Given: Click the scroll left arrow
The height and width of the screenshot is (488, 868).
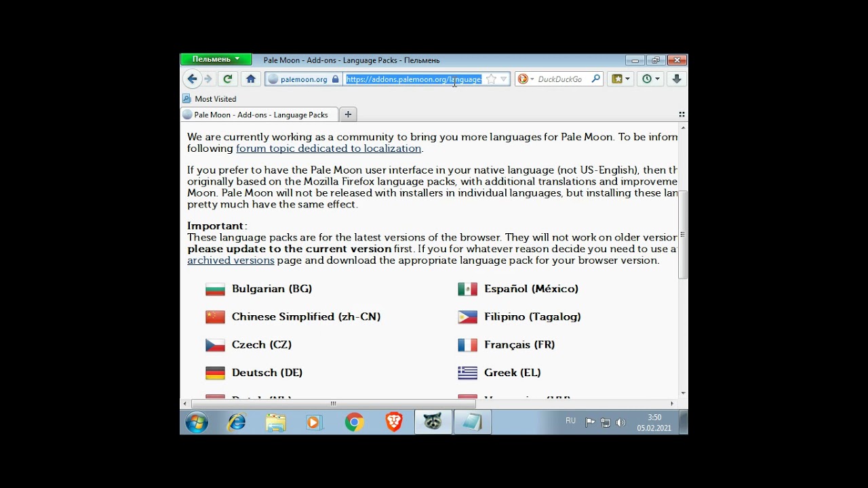Looking at the screenshot, I should (186, 404).
